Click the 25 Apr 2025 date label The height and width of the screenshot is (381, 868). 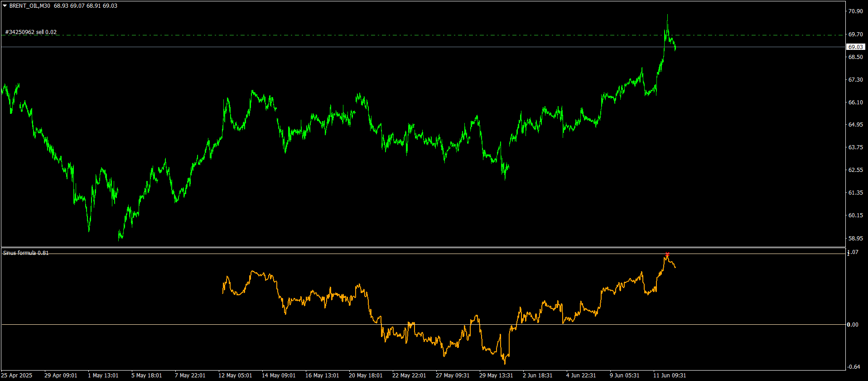point(16,376)
